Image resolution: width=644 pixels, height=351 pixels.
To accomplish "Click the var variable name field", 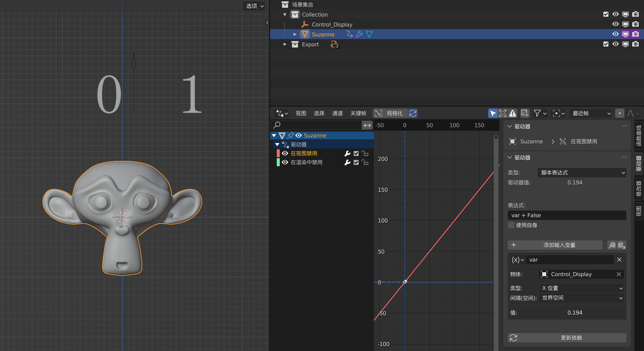I will [570, 260].
